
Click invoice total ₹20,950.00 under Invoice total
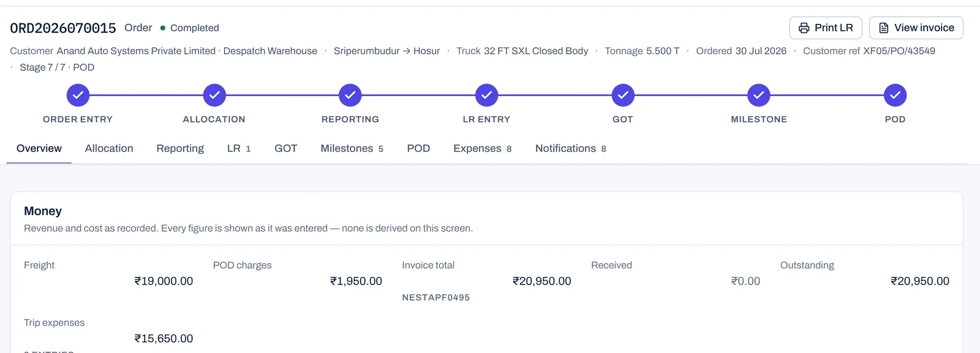click(541, 281)
